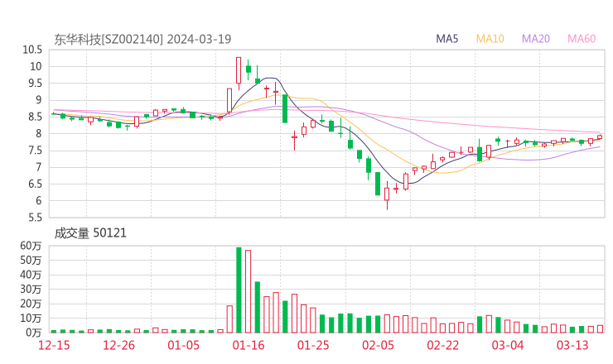Click the 03-04 date axis label
The image size is (613, 364).
click(x=508, y=345)
